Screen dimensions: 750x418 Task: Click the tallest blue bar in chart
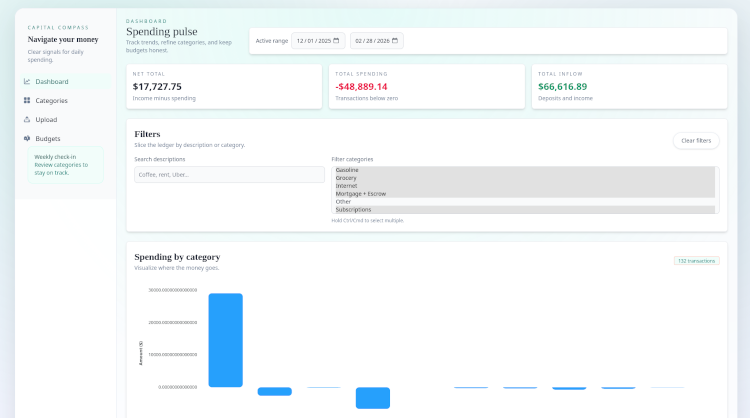coord(225,339)
